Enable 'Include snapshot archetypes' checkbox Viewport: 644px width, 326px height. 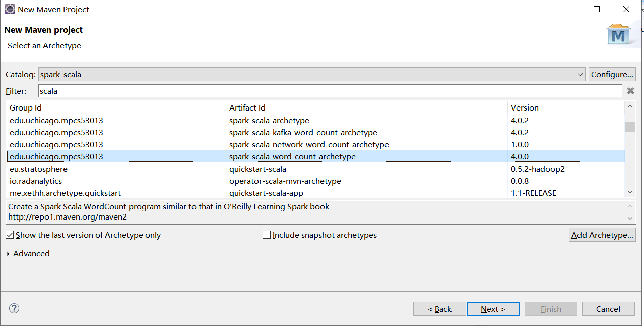(x=267, y=235)
